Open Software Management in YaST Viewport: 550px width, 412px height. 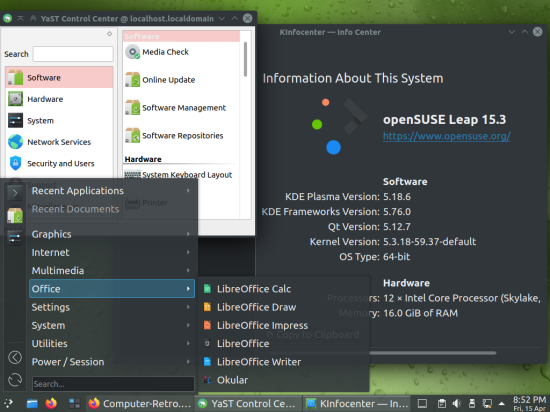[175, 108]
